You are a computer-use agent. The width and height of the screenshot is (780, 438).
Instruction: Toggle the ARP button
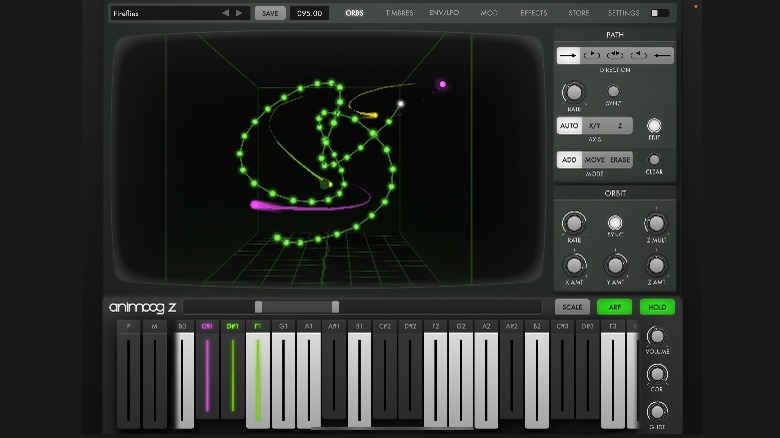(614, 307)
